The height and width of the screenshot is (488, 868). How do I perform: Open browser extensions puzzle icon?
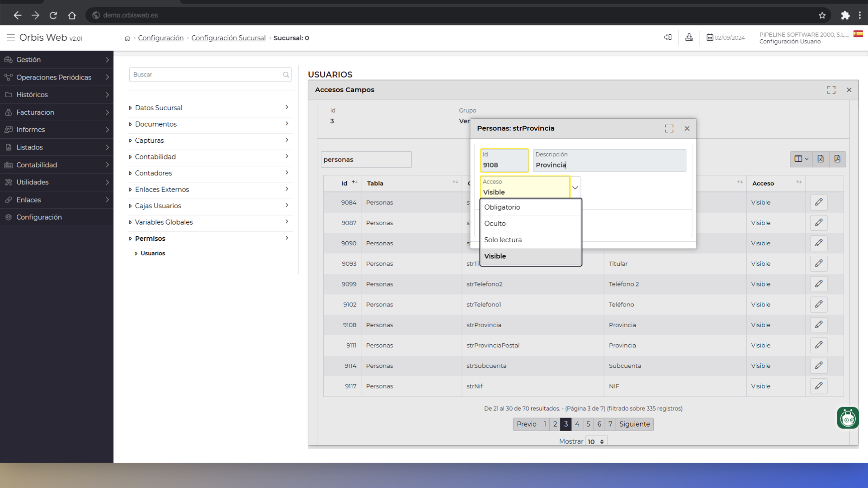pyautogui.click(x=845, y=15)
